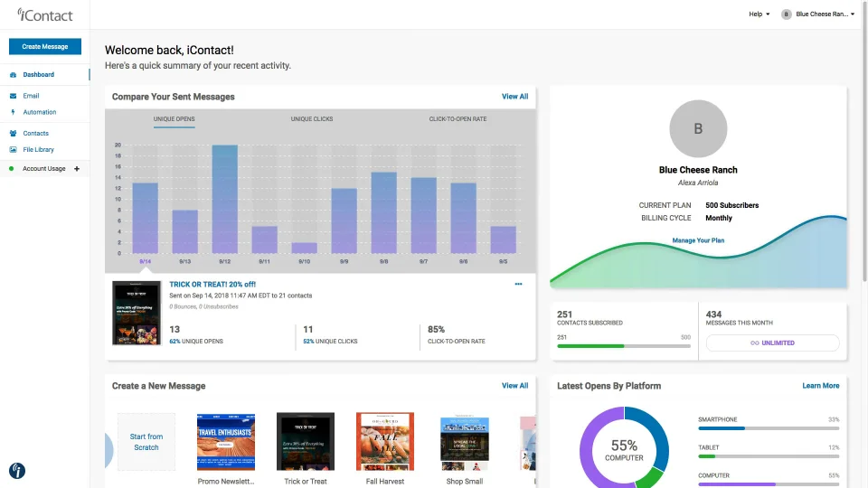This screenshot has height=488, width=868.
Task: Switch to the Unique Clicks tab
Action: coord(312,119)
